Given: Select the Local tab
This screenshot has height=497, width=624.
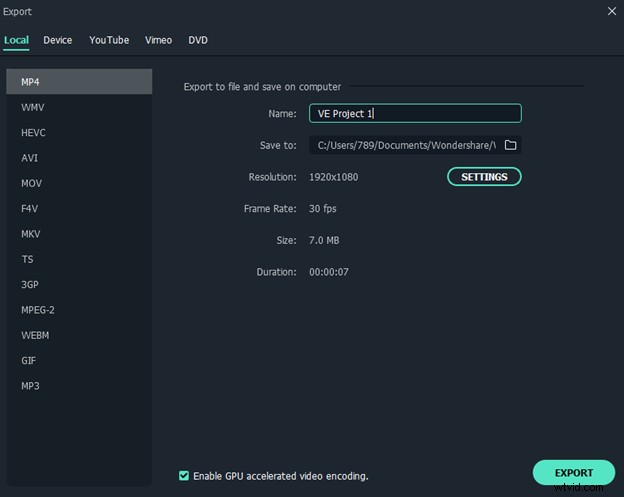Looking at the screenshot, I should point(16,40).
